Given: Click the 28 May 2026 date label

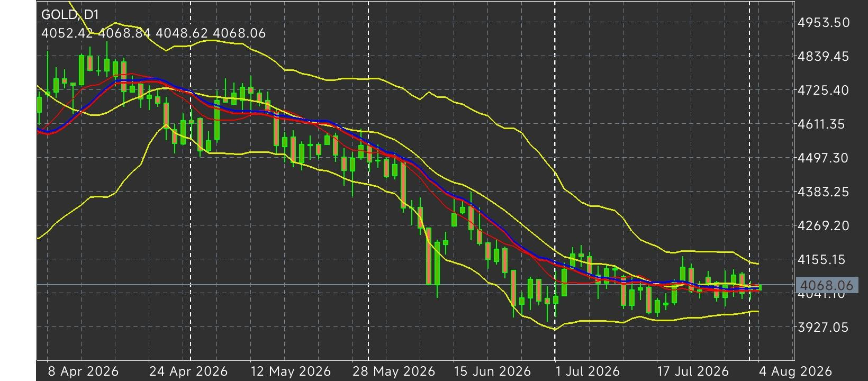Looking at the screenshot, I should click(394, 371).
